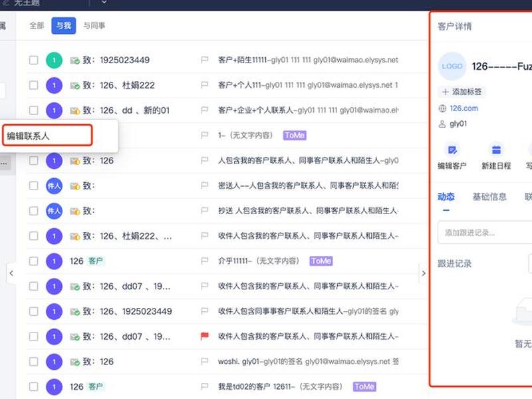Viewport: 532px width, 399px height.
Task: Click 客户 tag on 介乎11111 row
Action: coord(96,261)
